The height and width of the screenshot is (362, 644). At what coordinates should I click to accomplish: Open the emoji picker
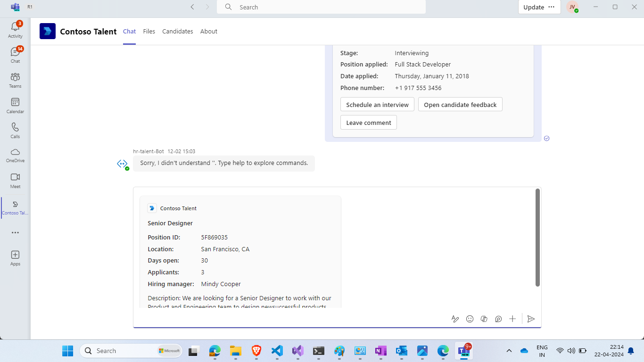(x=470, y=319)
